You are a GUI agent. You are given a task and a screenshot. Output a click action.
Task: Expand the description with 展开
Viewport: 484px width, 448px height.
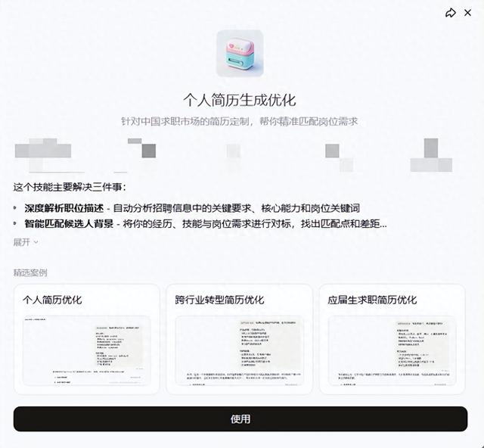(26, 242)
